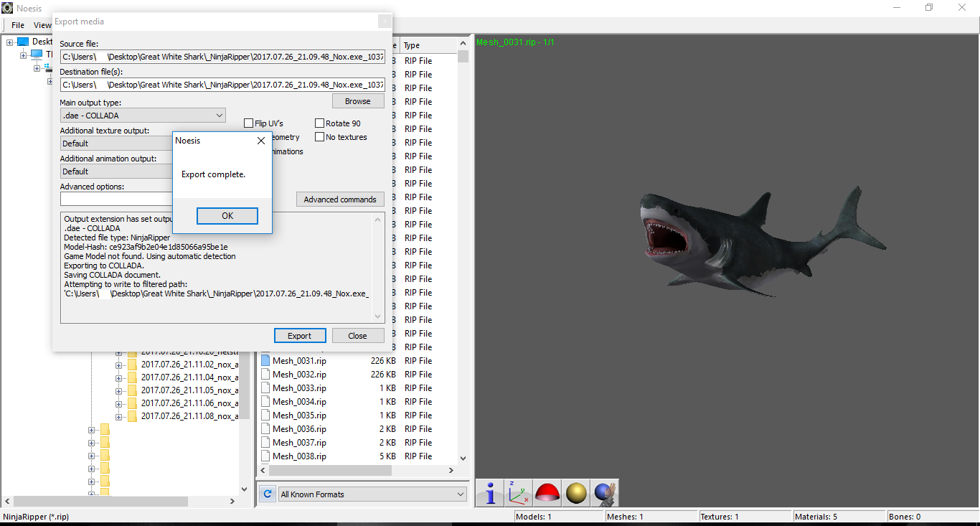Expand the 2017.07.26_21.11.04_nox folder node

pyautogui.click(x=119, y=377)
